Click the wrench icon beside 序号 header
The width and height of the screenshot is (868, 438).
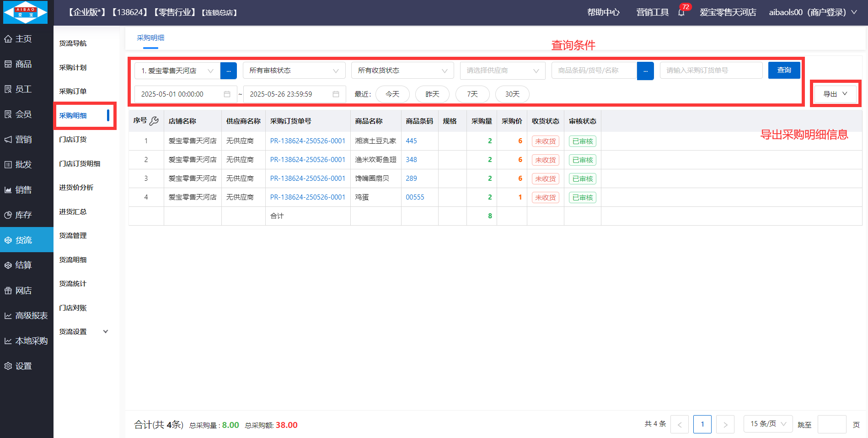pos(154,121)
